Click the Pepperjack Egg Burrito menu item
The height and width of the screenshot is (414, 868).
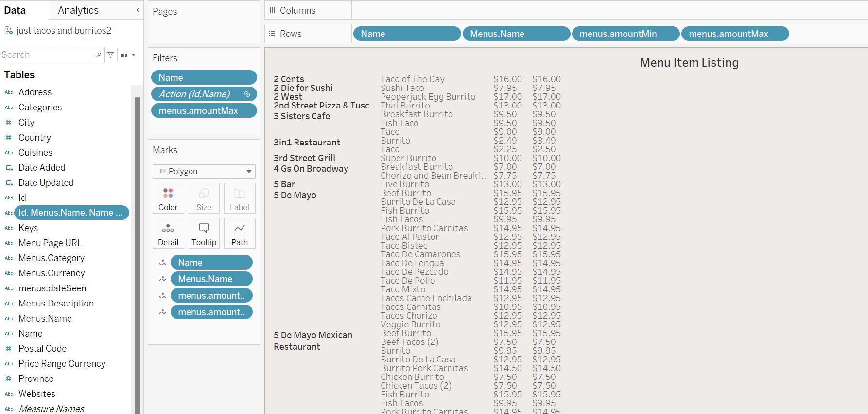point(428,97)
